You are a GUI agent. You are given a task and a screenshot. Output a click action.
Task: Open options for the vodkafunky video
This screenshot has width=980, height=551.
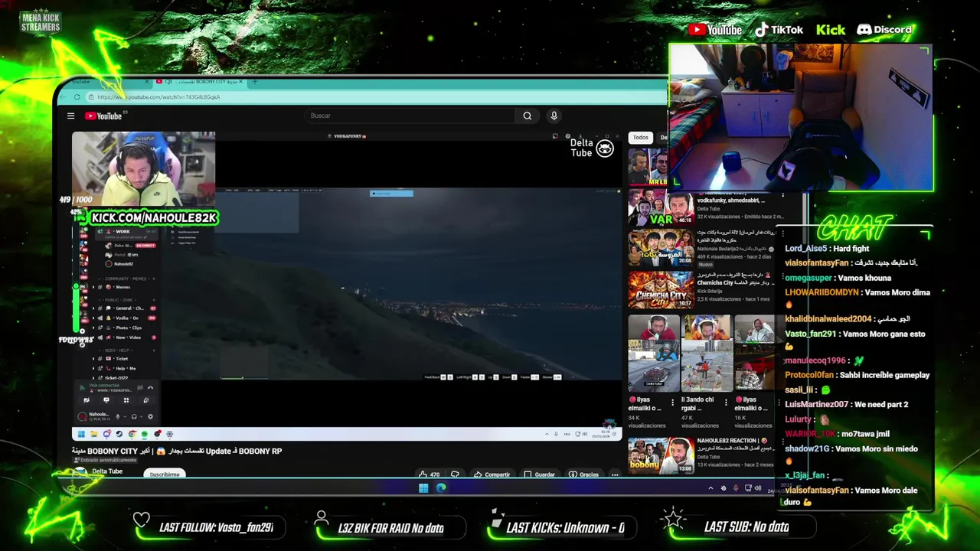pos(782,195)
